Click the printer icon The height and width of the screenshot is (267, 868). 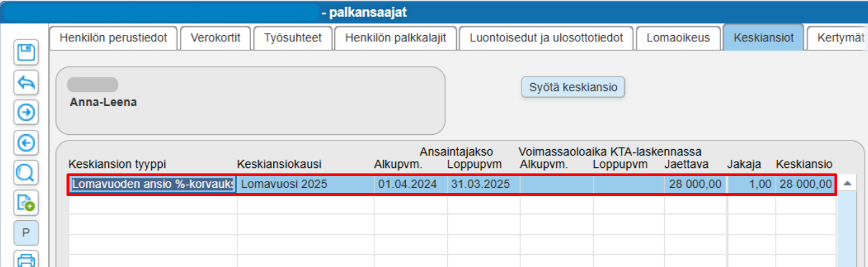click(26, 259)
